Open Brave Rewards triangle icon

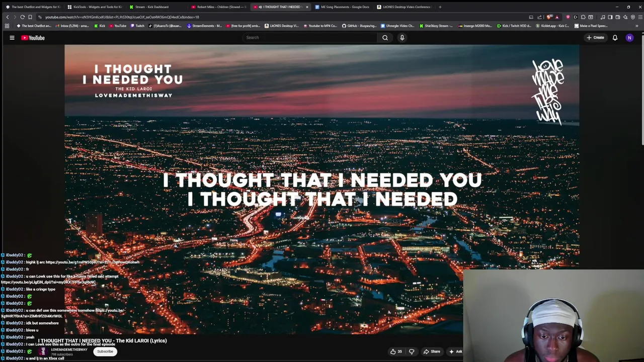pos(556,17)
